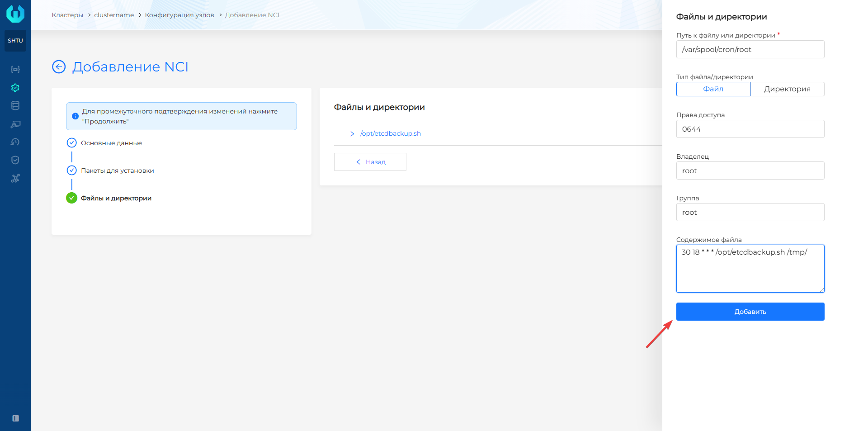Image resolution: width=868 pixels, height=431 pixels.
Task: Click inside the 'Содержимое файла' textarea
Action: tap(750, 269)
